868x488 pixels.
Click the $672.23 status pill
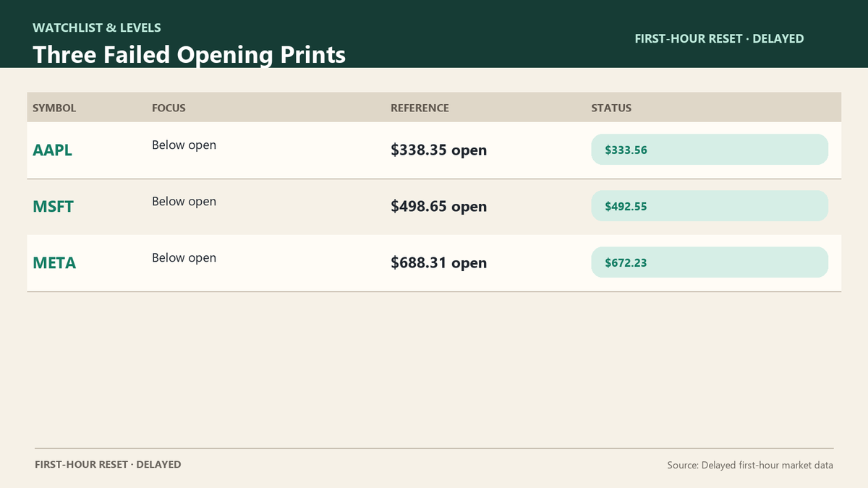[x=710, y=262]
